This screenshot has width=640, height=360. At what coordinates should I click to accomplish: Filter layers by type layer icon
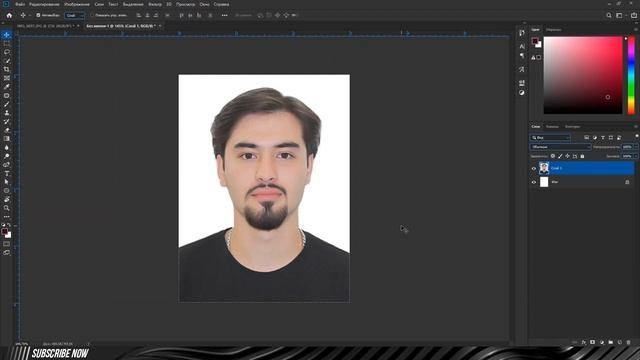(x=603, y=138)
